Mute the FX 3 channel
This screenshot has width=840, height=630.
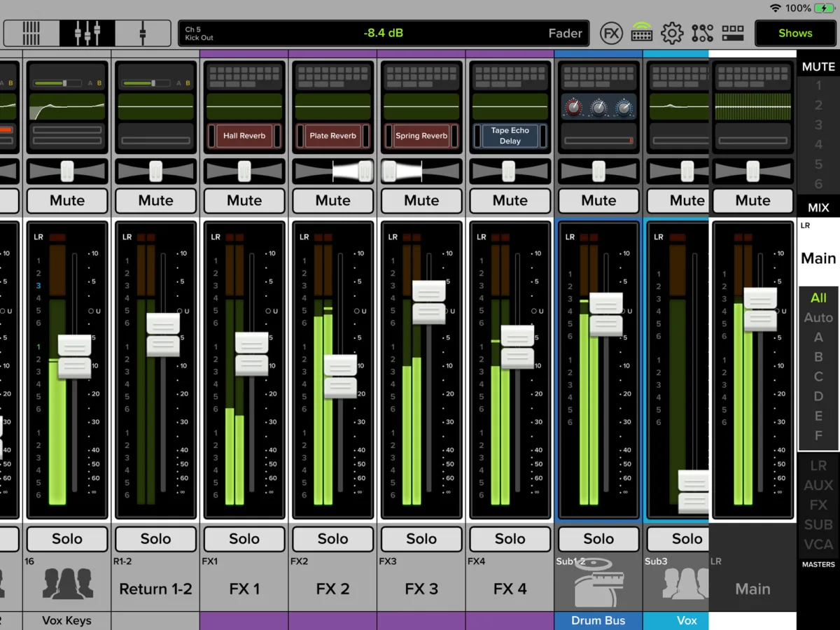421,201
